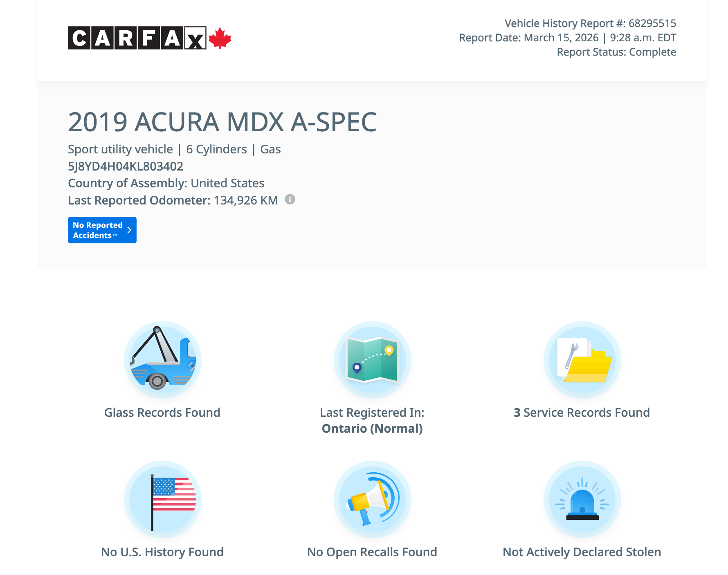Click Not Actively Declared Stolen text
Viewport: 728px width, 575px height.
pyautogui.click(x=582, y=552)
